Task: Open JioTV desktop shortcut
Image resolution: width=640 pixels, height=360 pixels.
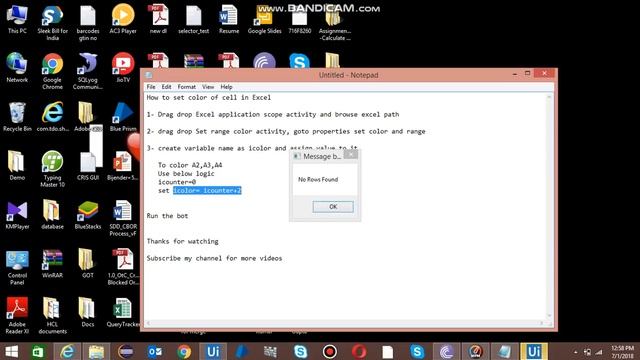Action: [123, 68]
